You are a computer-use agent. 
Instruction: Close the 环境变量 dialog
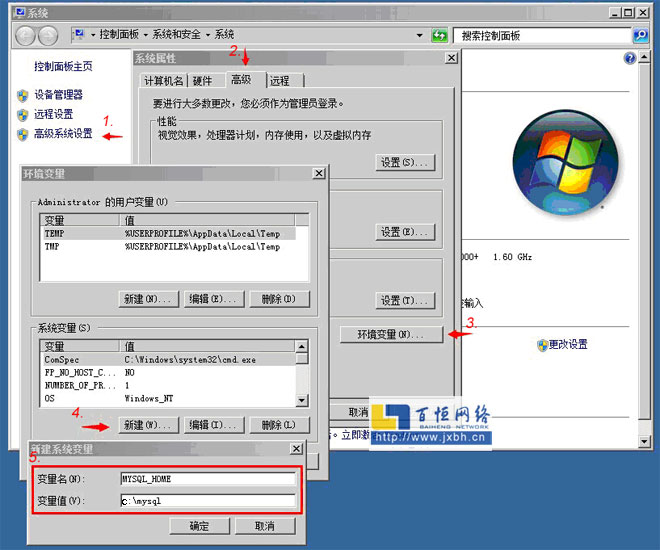click(x=319, y=173)
